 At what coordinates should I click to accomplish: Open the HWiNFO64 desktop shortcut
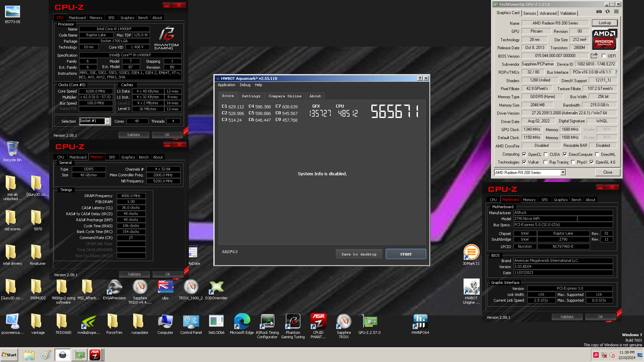pyautogui.click(x=420, y=324)
